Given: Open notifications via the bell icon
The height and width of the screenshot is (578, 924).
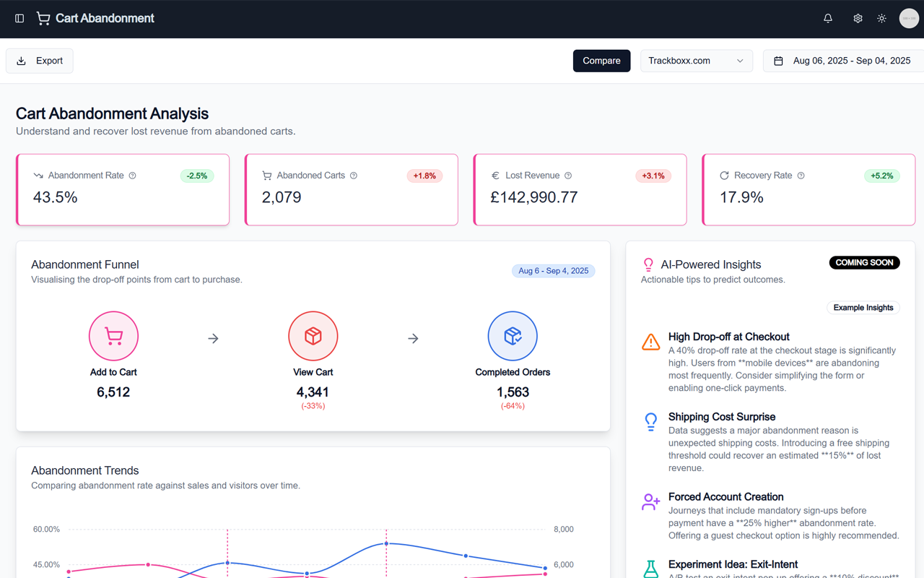Looking at the screenshot, I should tap(827, 18).
